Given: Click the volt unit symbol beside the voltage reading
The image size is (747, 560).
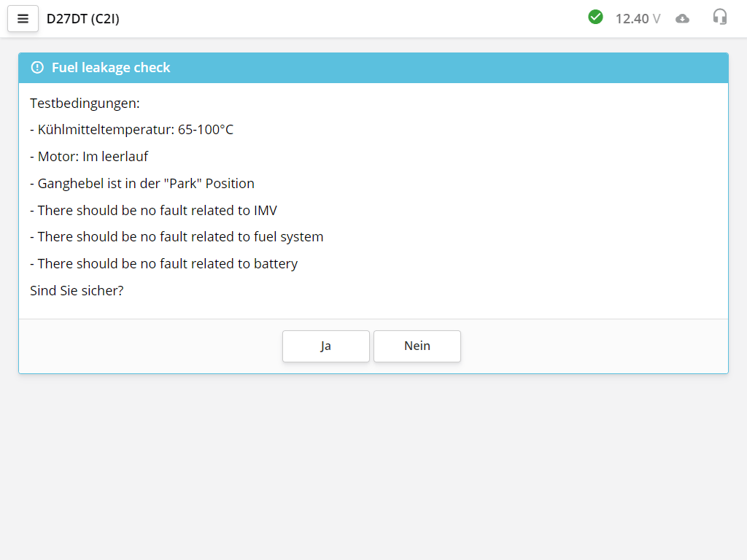Looking at the screenshot, I should click(657, 19).
